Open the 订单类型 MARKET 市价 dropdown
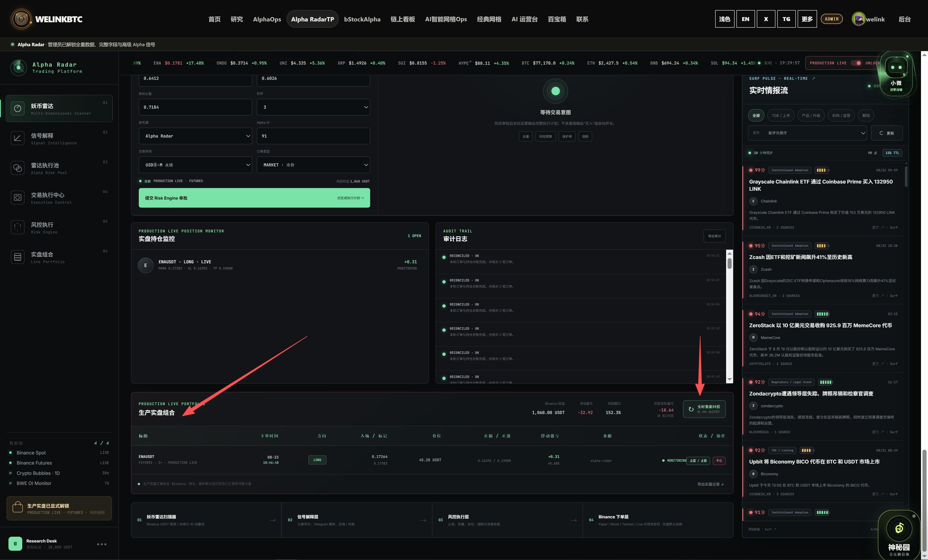This screenshot has height=560, width=928. pyautogui.click(x=313, y=165)
